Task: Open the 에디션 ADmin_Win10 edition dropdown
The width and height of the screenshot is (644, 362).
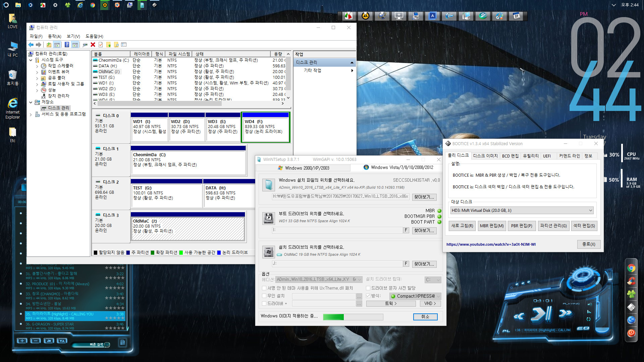Action: (319, 279)
